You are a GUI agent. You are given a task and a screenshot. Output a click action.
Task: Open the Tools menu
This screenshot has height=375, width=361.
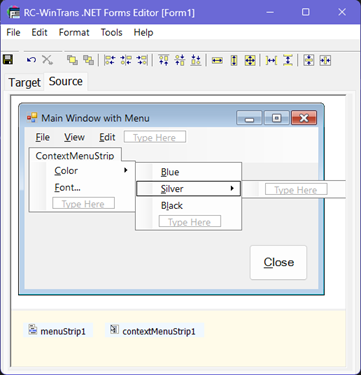(112, 32)
